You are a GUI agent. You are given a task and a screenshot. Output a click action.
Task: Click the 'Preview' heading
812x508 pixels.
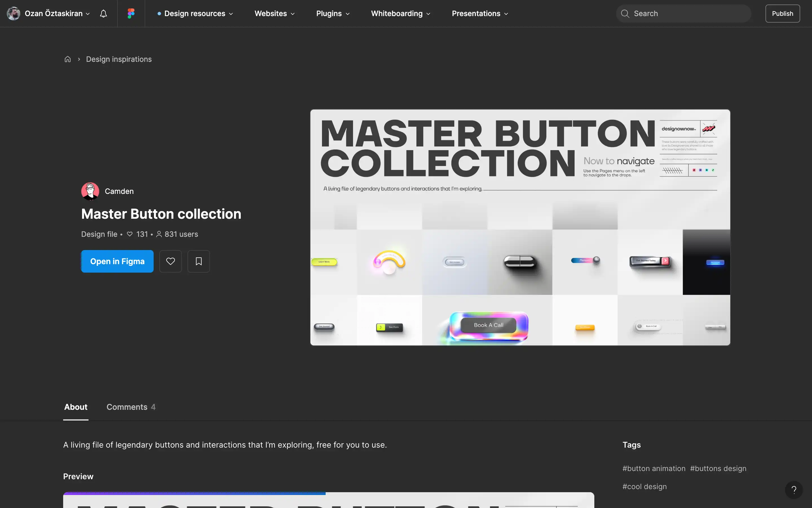tap(78, 476)
